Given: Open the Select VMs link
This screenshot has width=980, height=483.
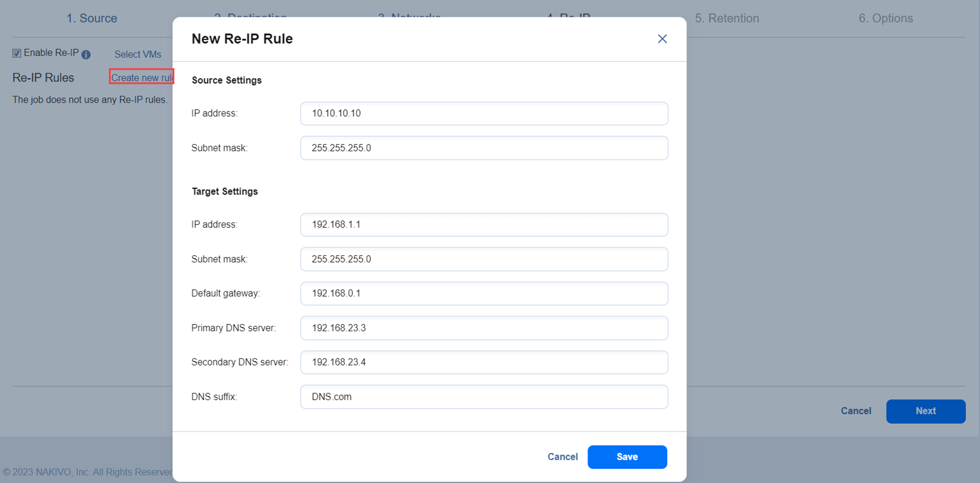Looking at the screenshot, I should click(x=138, y=54).
